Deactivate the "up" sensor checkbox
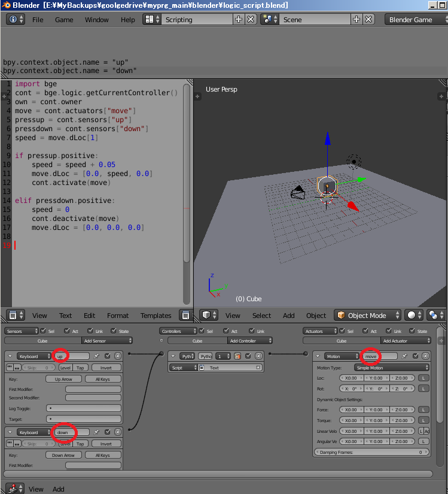Screen dimensions: 448x494 [x=108, y=356]
